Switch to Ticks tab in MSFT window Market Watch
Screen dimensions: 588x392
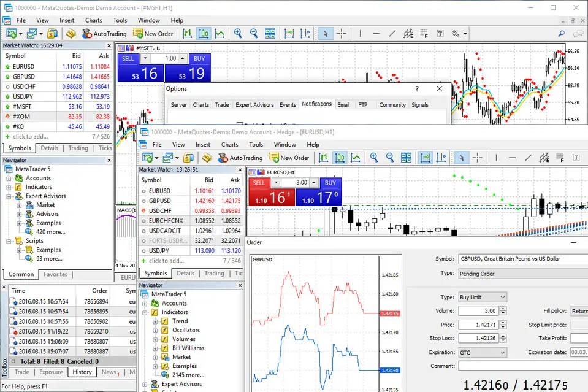click(105, 148)
